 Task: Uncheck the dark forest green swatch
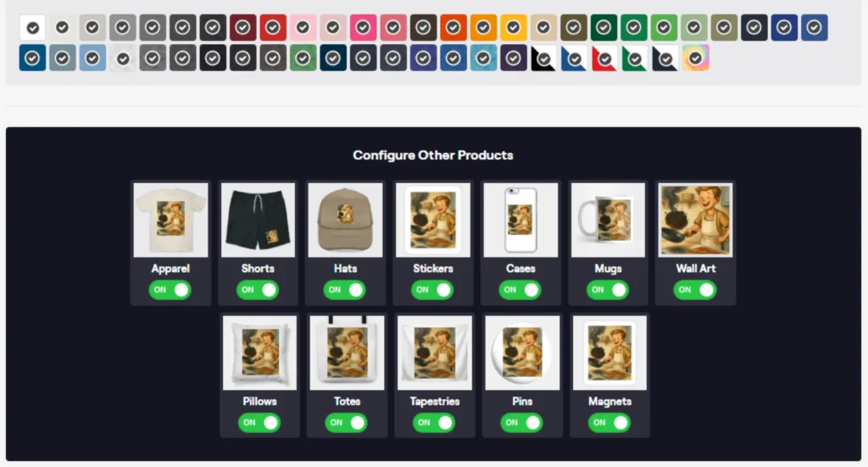(x=604, y=28)
